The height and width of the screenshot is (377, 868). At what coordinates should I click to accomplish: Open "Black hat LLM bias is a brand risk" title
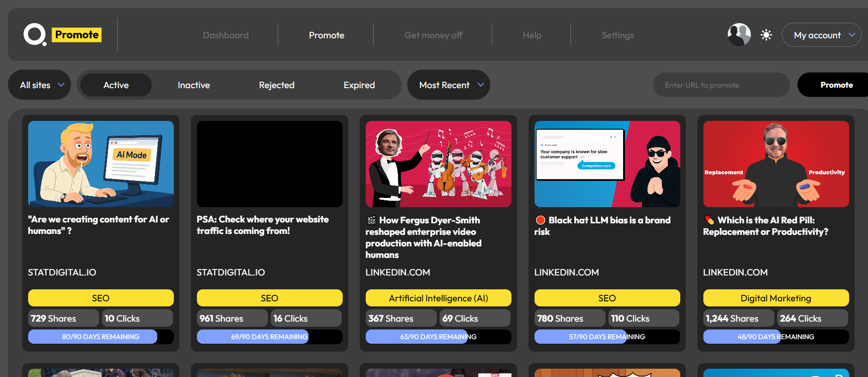click(602, 226)
